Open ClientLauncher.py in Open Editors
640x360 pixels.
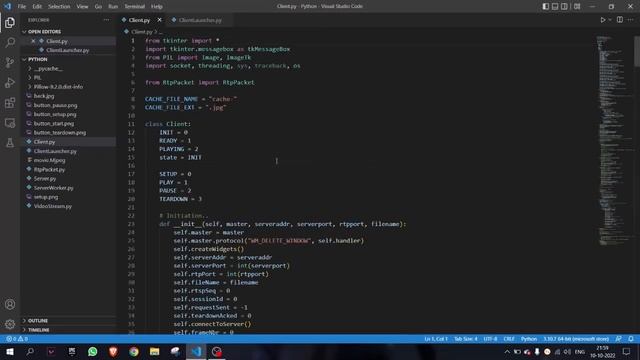pyautogui.click(x=68, y=50)
